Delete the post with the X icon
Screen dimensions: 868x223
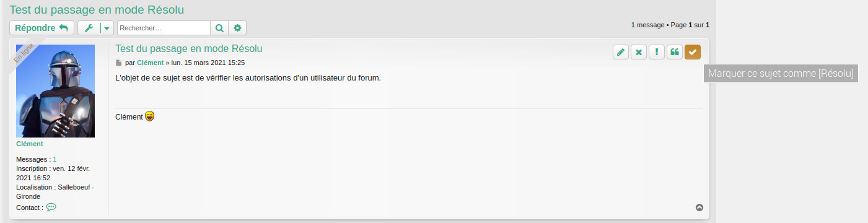[x=639, y=52]
